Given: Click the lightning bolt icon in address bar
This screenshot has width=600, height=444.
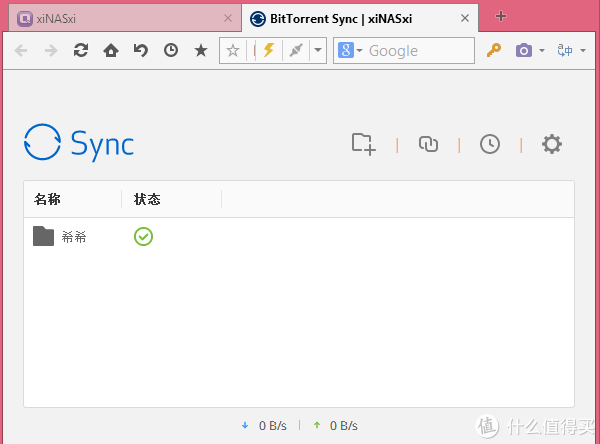Looking at the screenshot, I should 269,50.
